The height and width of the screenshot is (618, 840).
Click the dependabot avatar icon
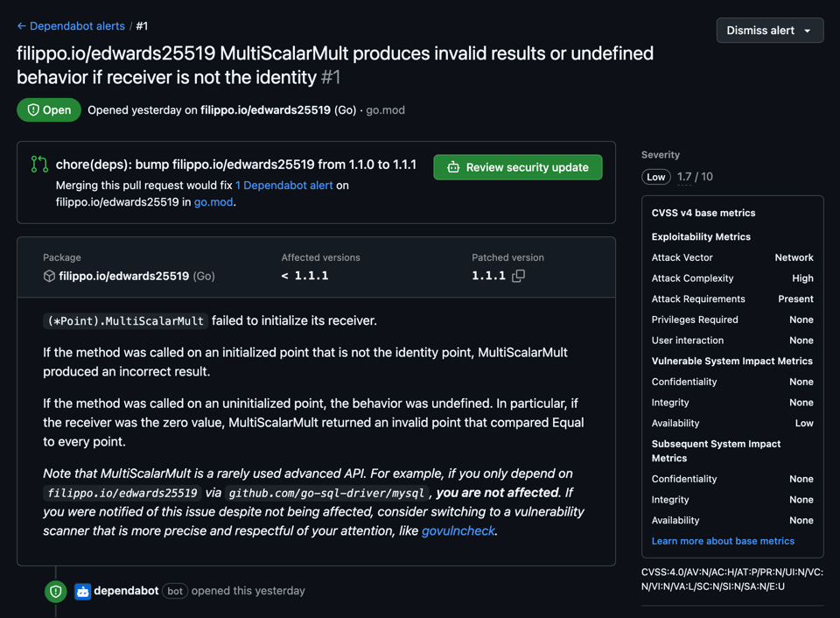coord(82,592)
